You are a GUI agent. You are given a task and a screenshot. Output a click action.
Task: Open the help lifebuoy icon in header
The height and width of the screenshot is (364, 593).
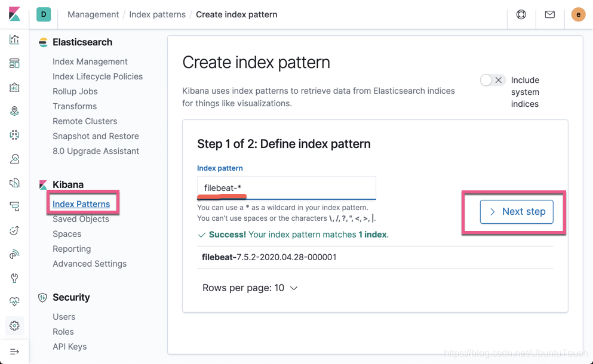[x=521, y=14]
